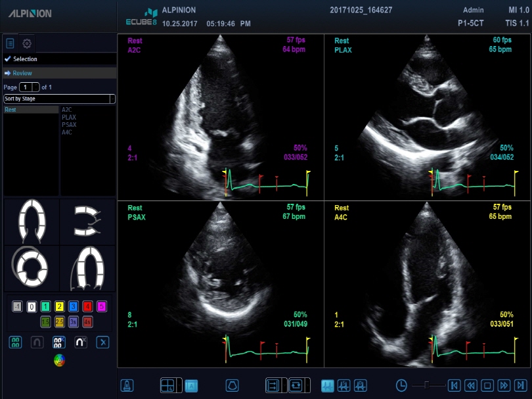This screenshot has width=532, height=399.
Task: Click the four-segment all-views scoring icon
Action: tap(16, 342)
